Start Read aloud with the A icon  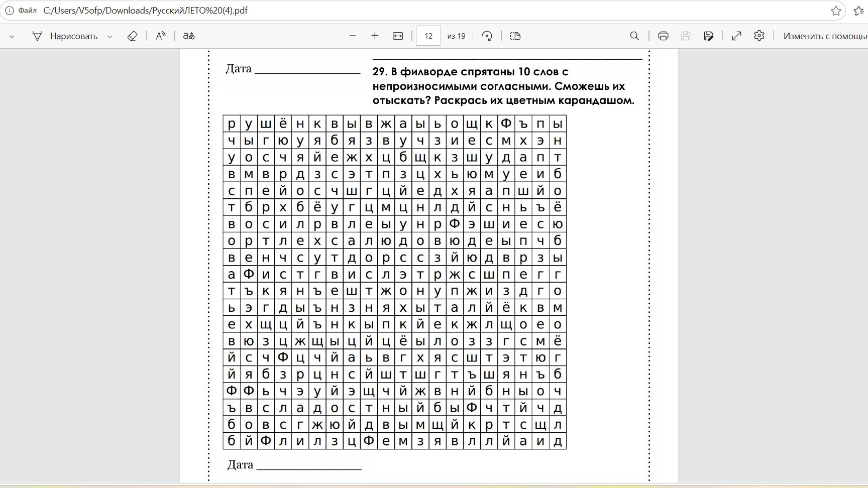click(161, 36)
